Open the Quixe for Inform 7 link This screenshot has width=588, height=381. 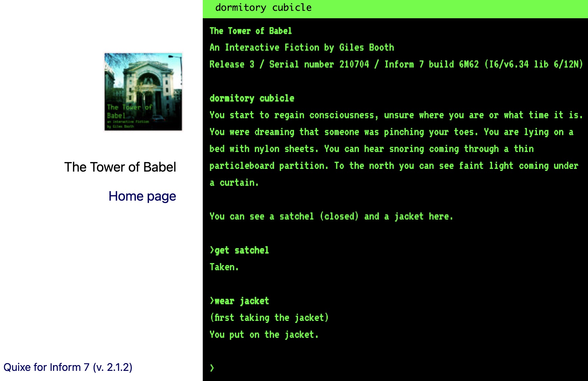pos(68,367)
